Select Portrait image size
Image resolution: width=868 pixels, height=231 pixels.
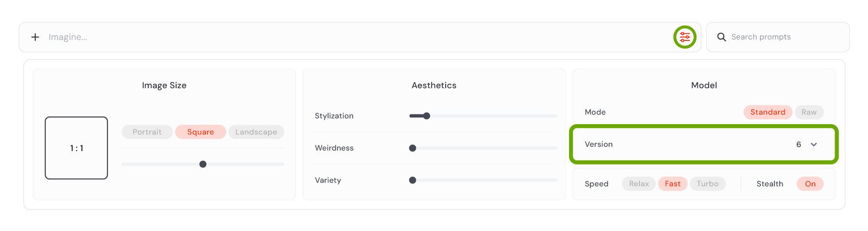(147, 132)
